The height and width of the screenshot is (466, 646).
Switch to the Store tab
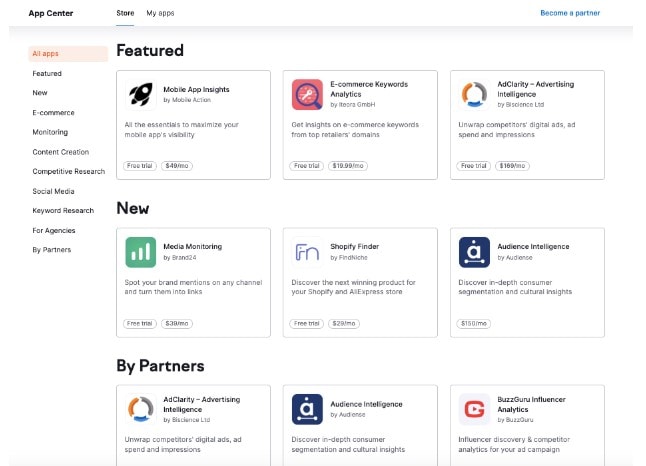pos(125,13)
